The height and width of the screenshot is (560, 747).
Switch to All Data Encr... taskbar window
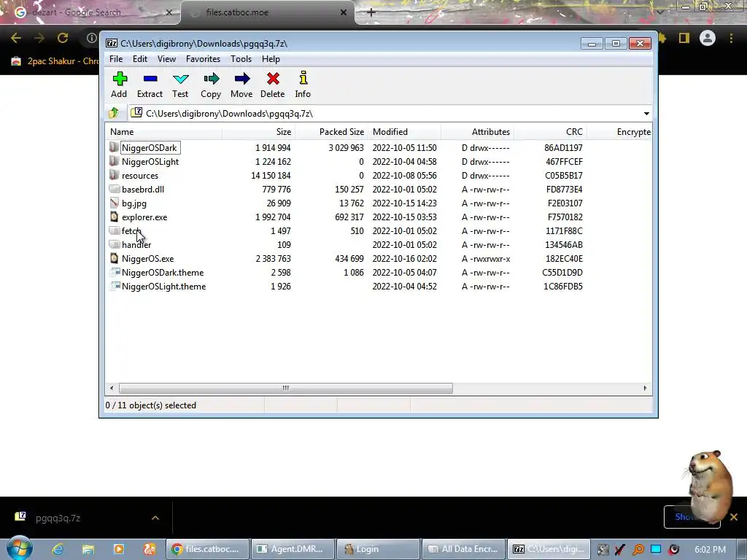click(x=463, y=549)
